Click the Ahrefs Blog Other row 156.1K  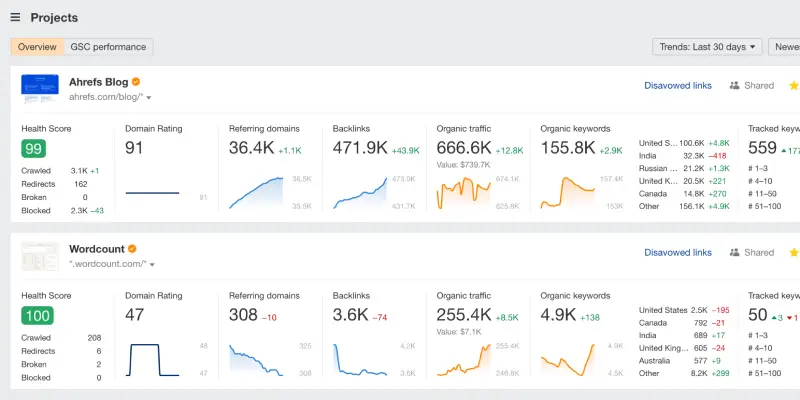pos(684,206)
